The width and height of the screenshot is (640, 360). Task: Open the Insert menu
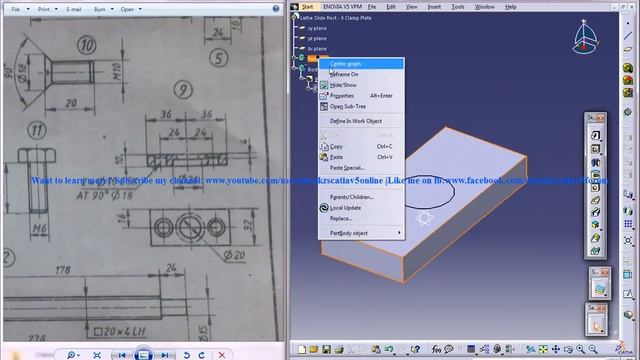point(434,7)
